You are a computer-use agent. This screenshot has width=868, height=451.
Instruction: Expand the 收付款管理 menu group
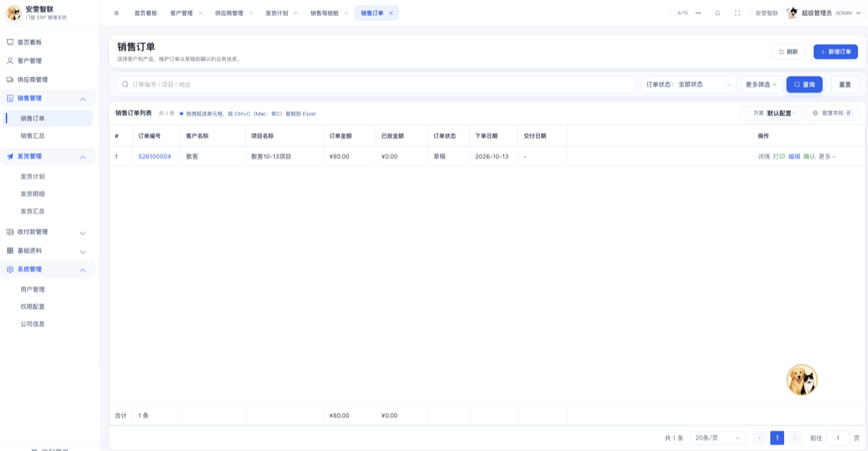pyautogui.click(x=82, y=232)
